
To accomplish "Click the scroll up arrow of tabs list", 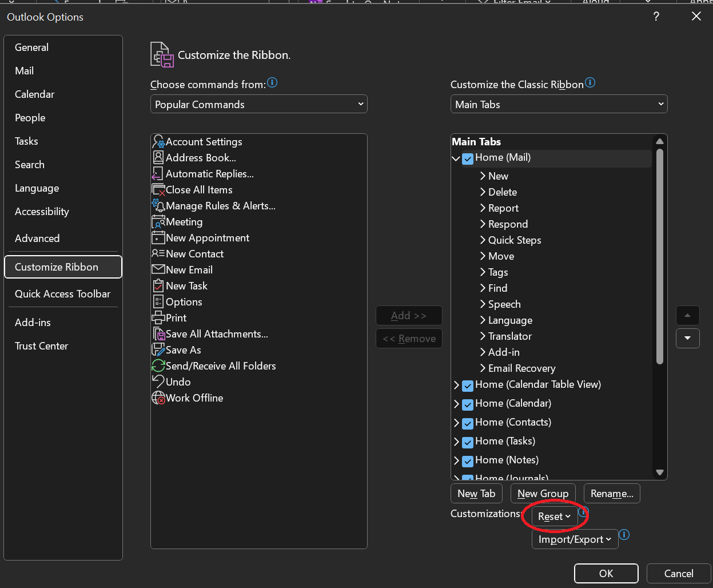I will click(x=660, y=141).
